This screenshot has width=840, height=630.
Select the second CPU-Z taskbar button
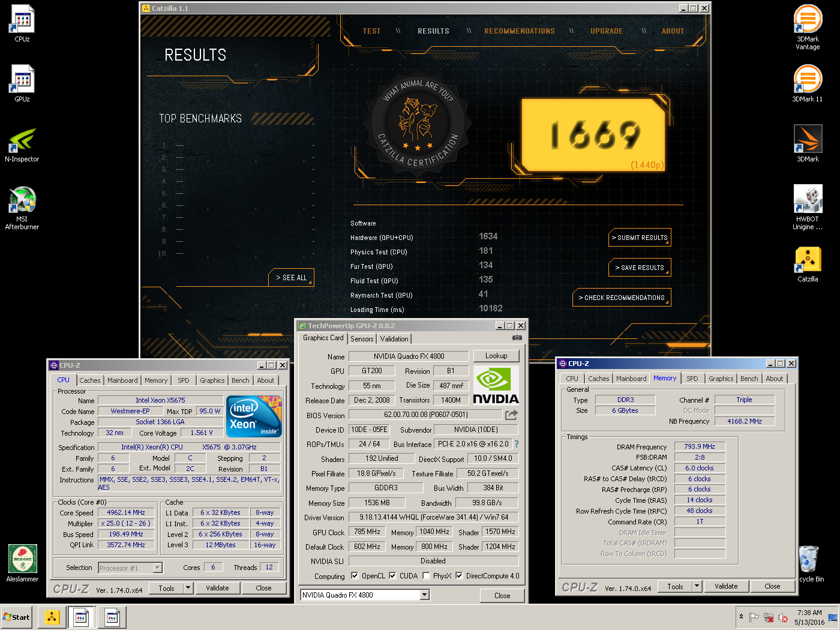pos(112,617)
